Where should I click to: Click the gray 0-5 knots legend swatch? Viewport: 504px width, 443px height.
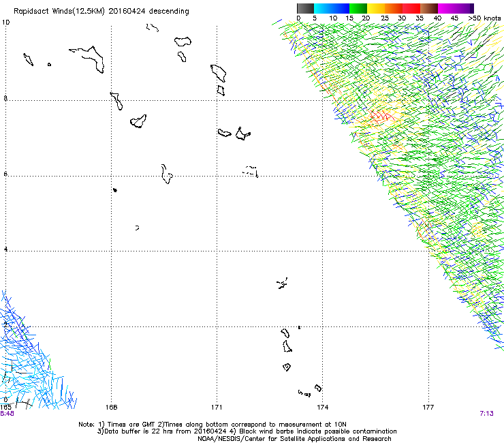305,8
